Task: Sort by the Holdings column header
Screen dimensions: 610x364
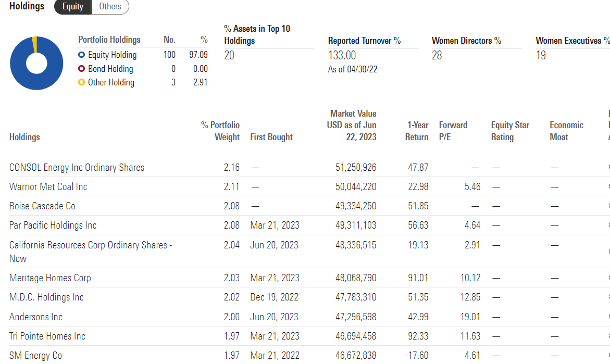Action: pos(24,137)
